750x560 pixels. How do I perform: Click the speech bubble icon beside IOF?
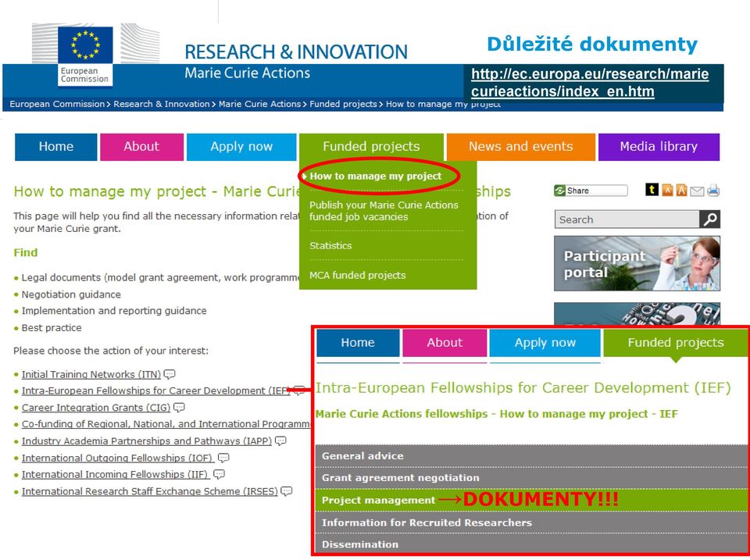223,458
